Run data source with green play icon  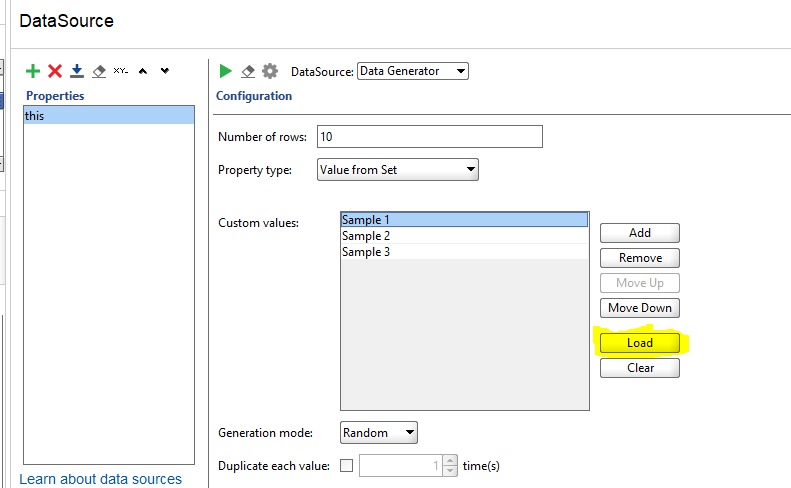click(226, 71)
